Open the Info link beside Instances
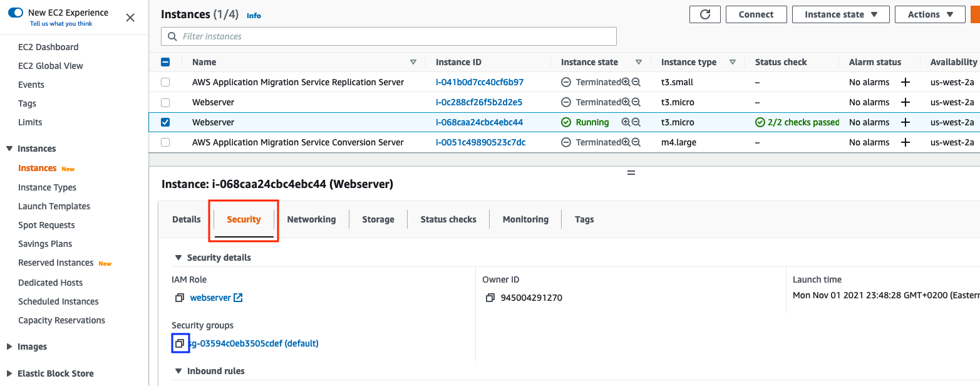 point(254,16)
